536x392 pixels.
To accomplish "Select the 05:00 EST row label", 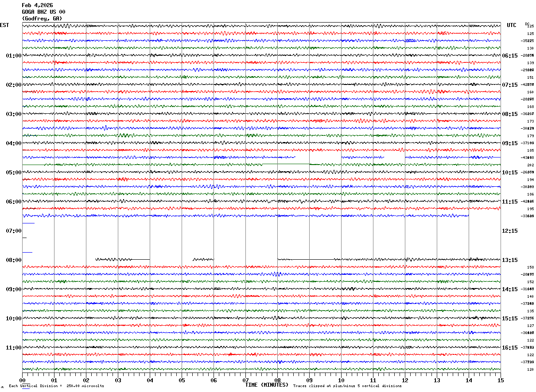I will [14, 173].
